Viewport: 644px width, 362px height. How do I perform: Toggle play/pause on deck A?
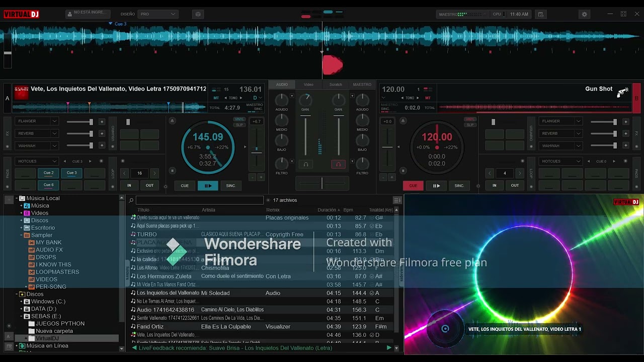[x=208, y=186]
